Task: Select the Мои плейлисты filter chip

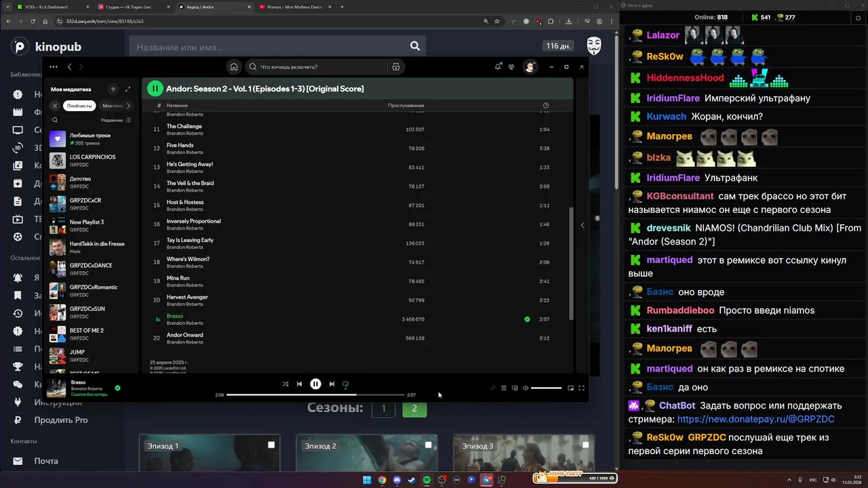Action: click(x=112, y=106)
